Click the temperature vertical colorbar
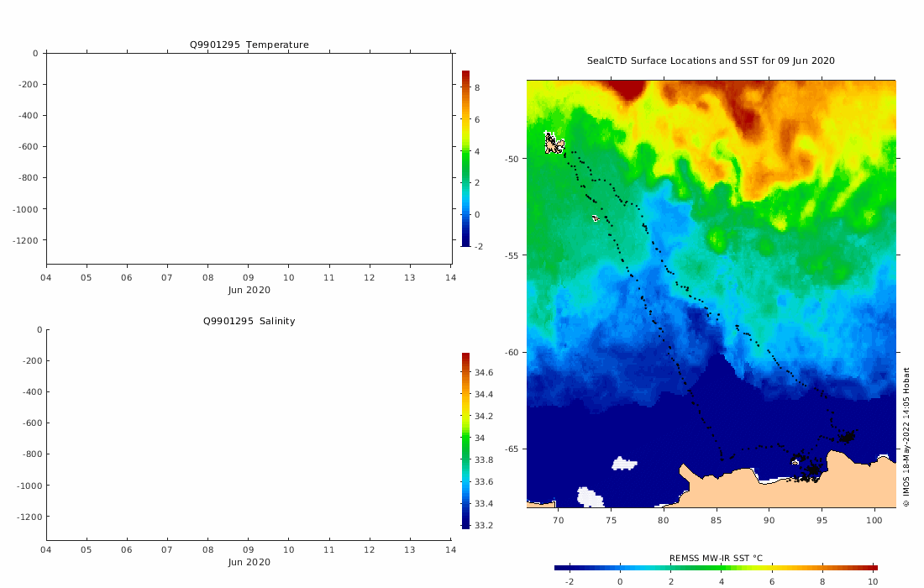The image size is (924, 588). (465, 158)
